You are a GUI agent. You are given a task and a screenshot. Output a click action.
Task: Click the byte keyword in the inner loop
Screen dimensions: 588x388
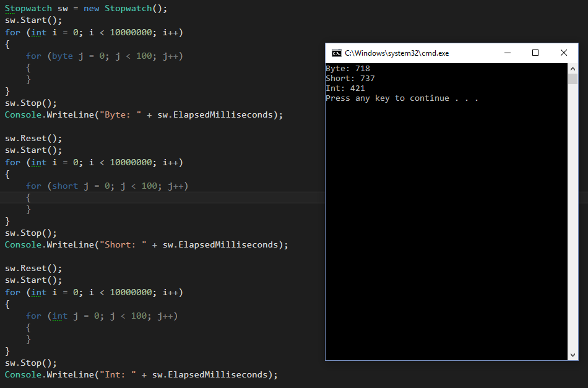point(62,56)
